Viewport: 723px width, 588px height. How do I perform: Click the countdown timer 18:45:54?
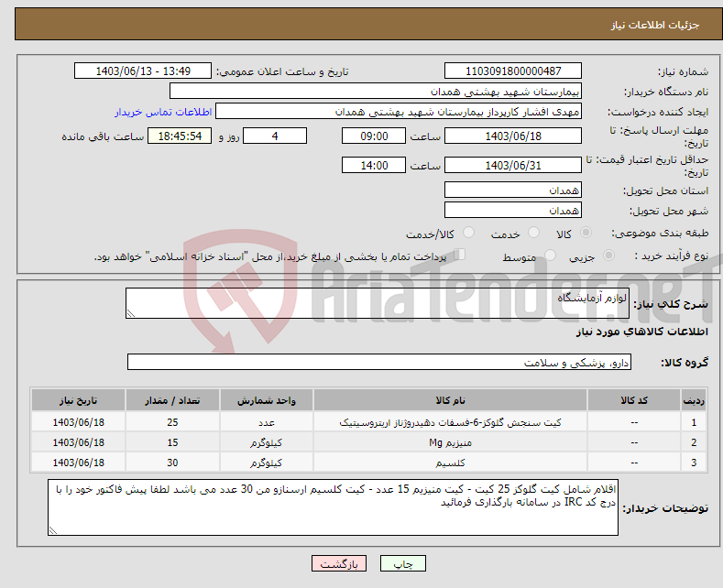[x=180, y=136]
